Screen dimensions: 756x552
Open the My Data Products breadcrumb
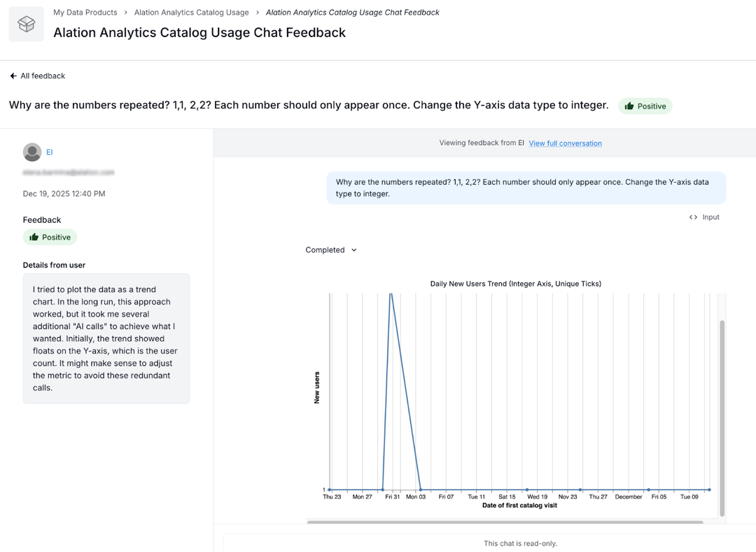coord(85,12)
